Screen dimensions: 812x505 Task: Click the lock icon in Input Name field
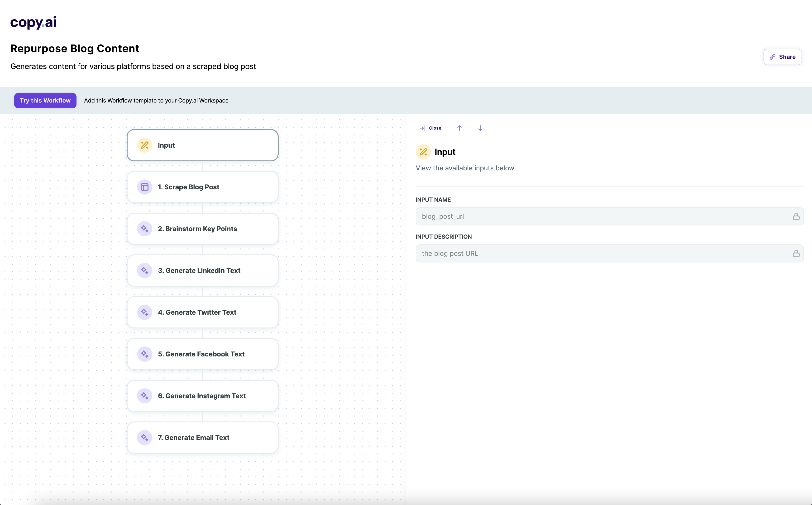point(796,216)
